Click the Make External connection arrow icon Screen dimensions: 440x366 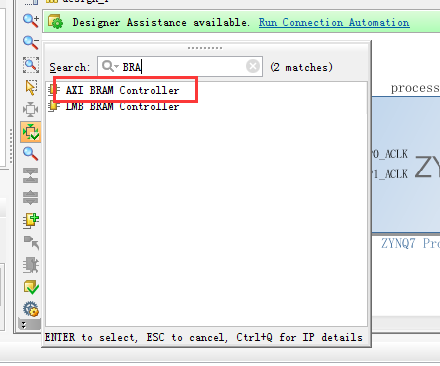[31, 243]
